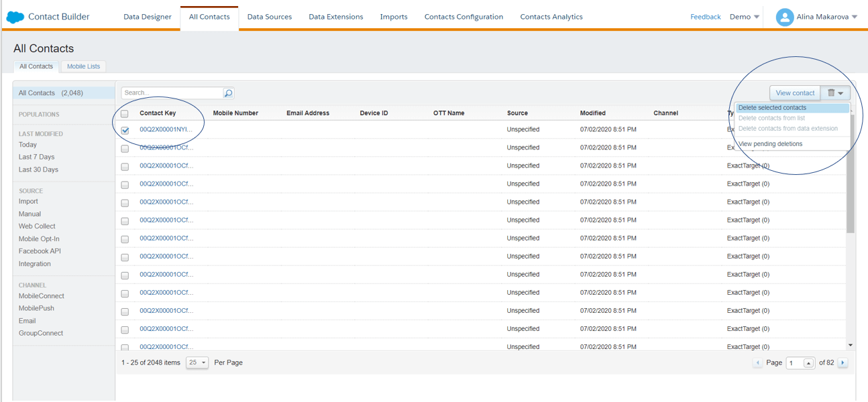Open the 25 items per page dropdown
The width and height of the screenshot is (868, 402).
(197, 362)
